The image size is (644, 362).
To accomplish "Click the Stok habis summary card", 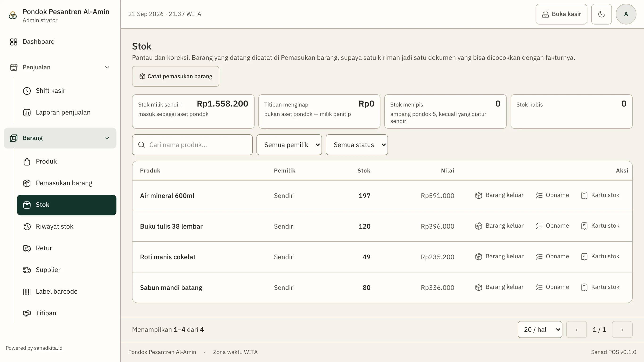I will pyautogui.click(x=571, y=111).
